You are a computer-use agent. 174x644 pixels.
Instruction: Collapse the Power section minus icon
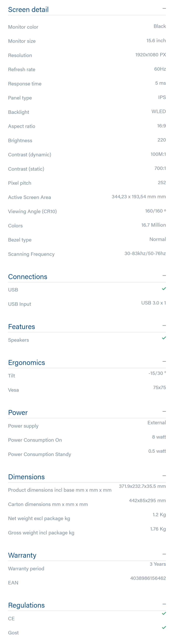coord(164,411)
